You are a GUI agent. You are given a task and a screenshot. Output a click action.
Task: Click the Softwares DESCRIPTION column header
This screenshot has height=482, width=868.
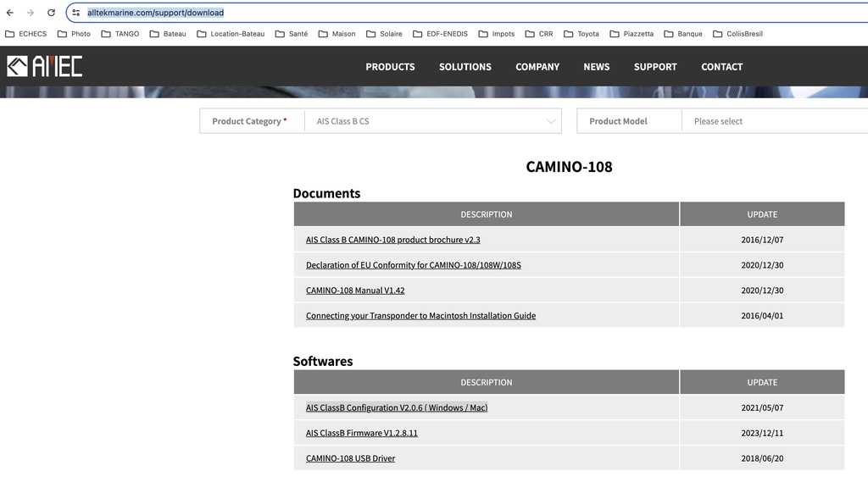tap(486, 382)
